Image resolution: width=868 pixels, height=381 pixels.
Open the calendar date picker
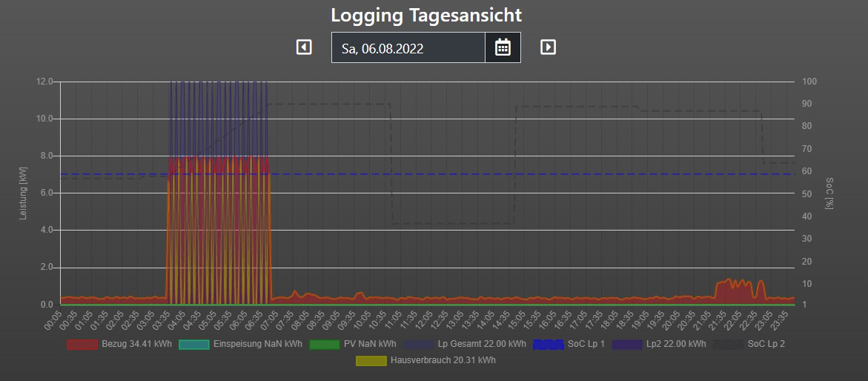coord(503,47)
